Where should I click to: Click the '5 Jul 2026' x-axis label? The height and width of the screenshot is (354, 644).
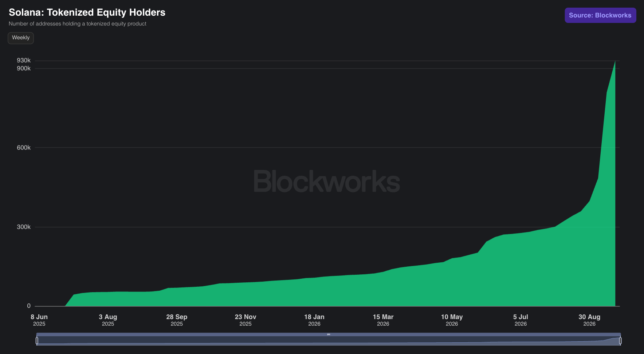(x=521, y=320)
